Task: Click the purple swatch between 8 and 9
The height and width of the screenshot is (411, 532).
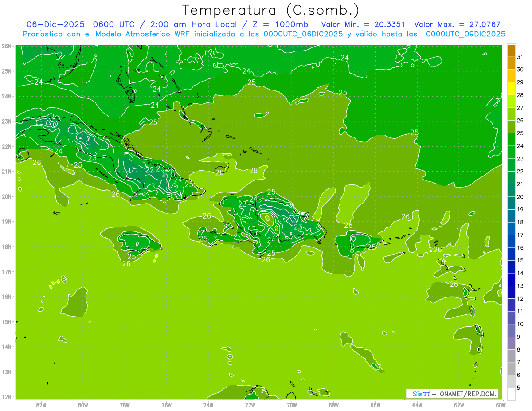Action: click(511, 343)
